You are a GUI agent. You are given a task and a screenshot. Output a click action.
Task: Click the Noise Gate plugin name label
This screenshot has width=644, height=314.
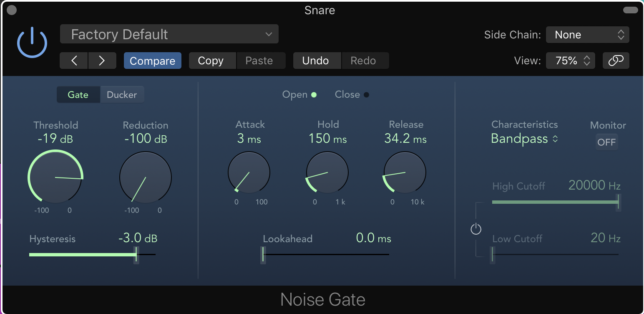(323, 299)
